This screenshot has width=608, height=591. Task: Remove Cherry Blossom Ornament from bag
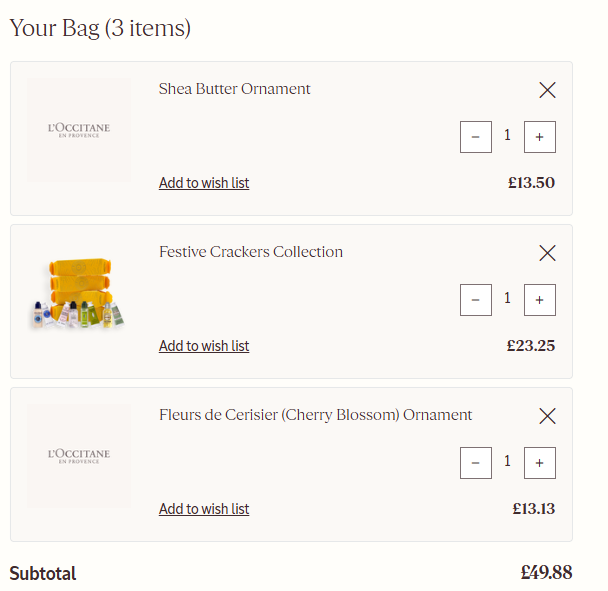[547, 416]
